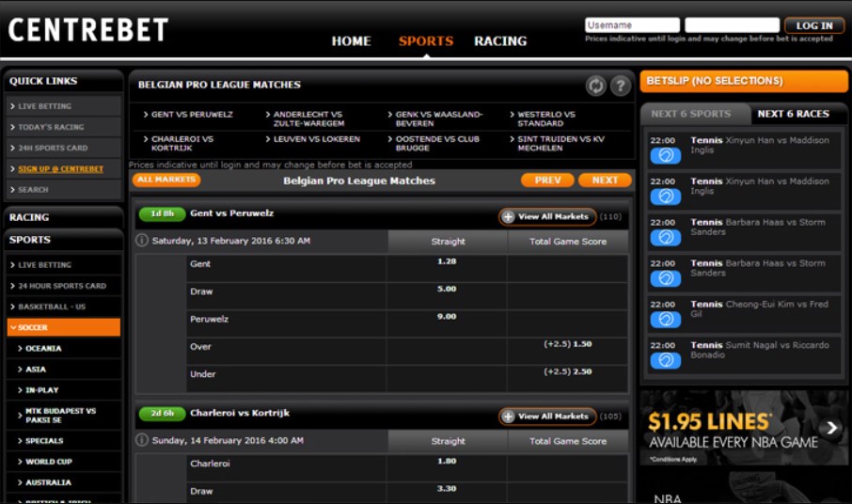
Task: Click info icon beside Saturday, 13 February 2016
Action: pyautogui.click(x=142, y=240)
